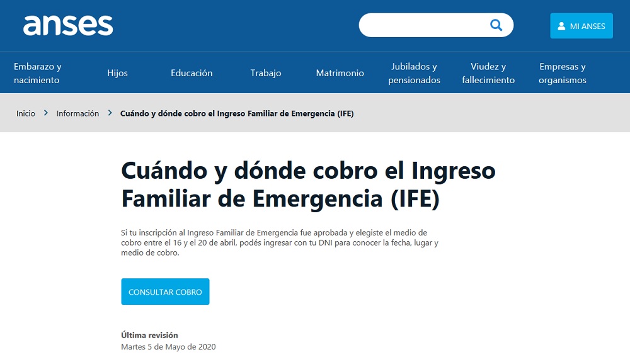Click the chevron arrow after Información breadcrumb
630x364 pixels.
point(110,113)
